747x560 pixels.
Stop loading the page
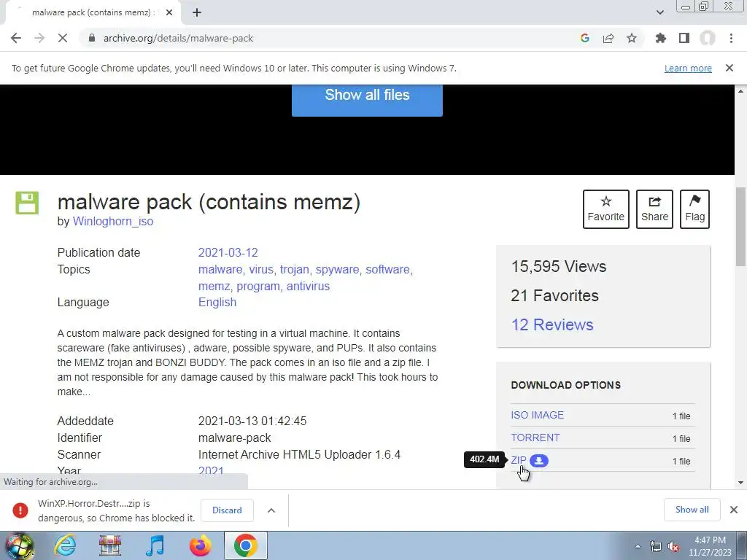click(x=63, y=38)
